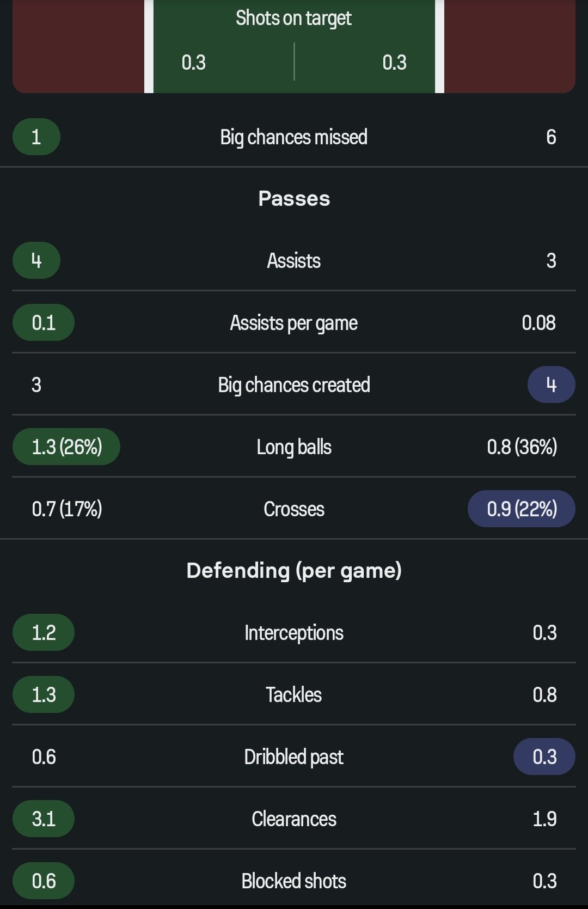The height and width of the screenshot is (909, 588).
Task: Tap the Big chances missed row label
Action: pyautogui.click(x=293, y=137)
